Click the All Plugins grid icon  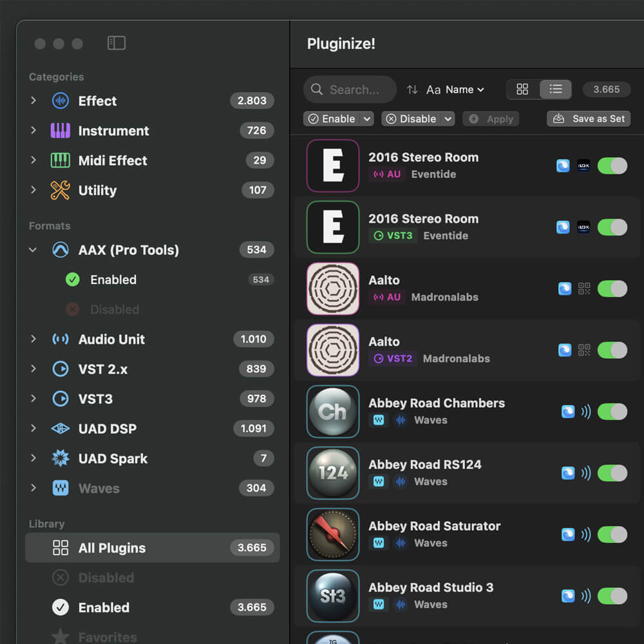tap(61, 548)
